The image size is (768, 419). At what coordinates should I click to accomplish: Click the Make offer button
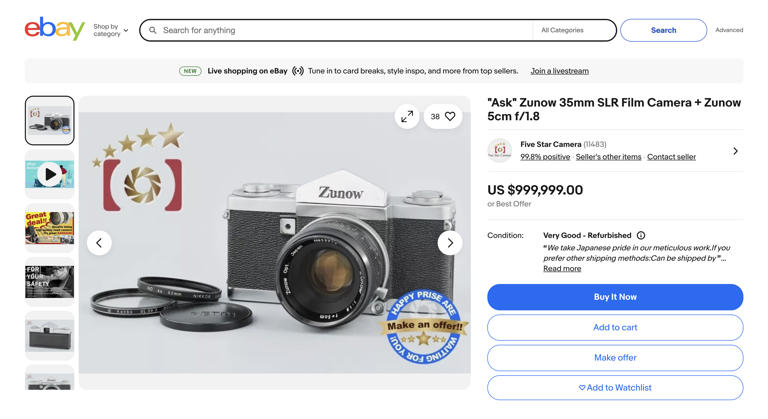615,358
